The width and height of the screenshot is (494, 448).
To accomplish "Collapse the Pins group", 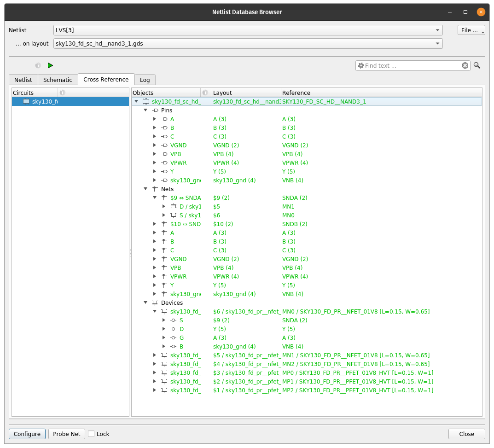I will [x=145, y=110].
